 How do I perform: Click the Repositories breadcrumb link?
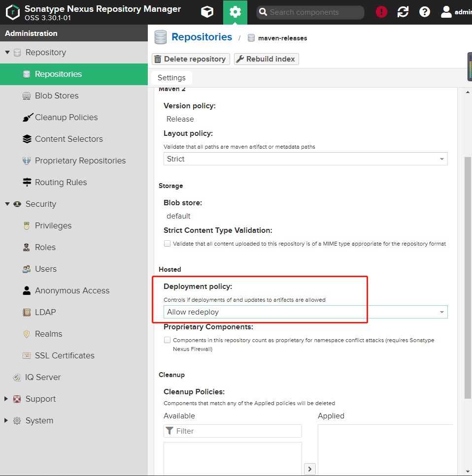(202, 37)
